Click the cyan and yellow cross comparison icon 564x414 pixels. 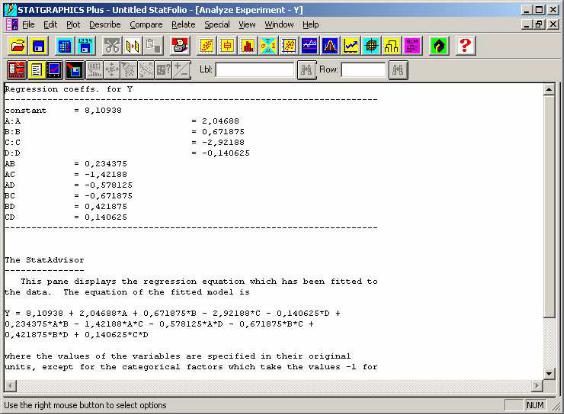click(268, 46)
